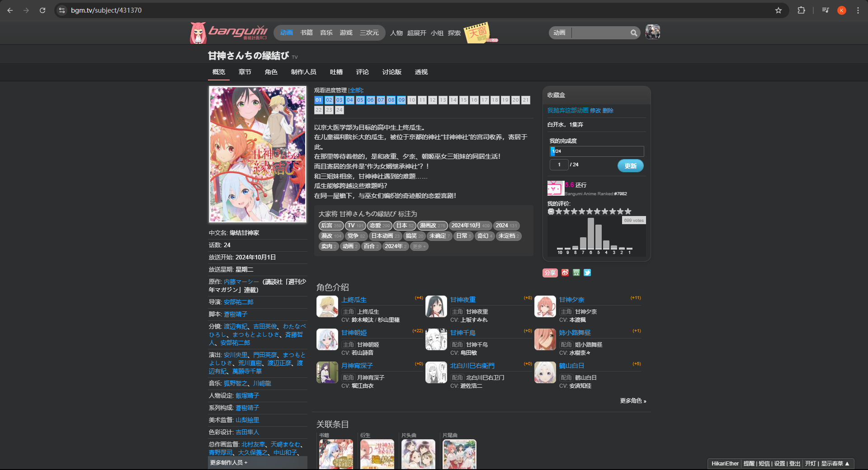
Task: Open 甘神朝姫 character avatar
Action: 327,340
